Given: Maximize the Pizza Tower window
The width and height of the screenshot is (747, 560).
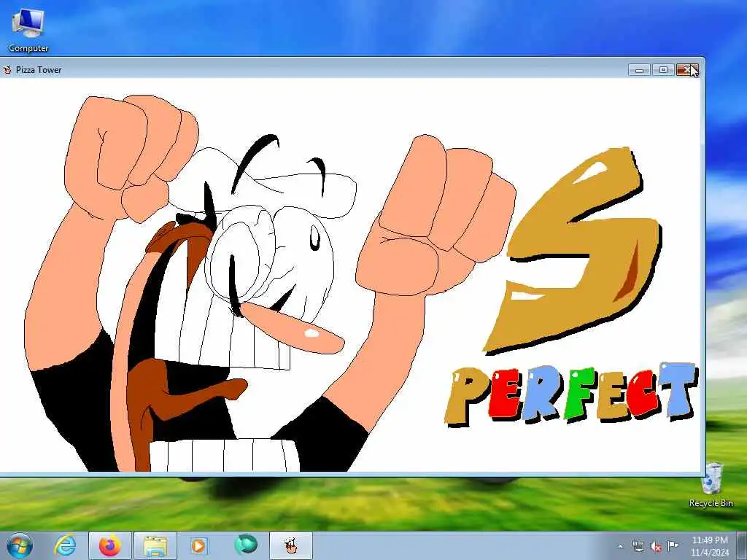Looking at the screenshot, I should coord(663,70).
